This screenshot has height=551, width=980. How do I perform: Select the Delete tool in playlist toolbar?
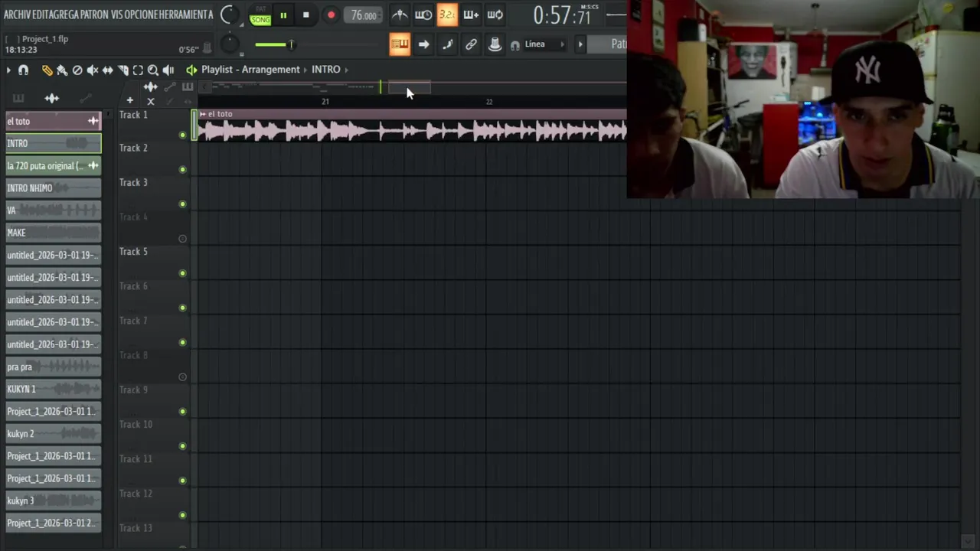[x=77, y=70]
